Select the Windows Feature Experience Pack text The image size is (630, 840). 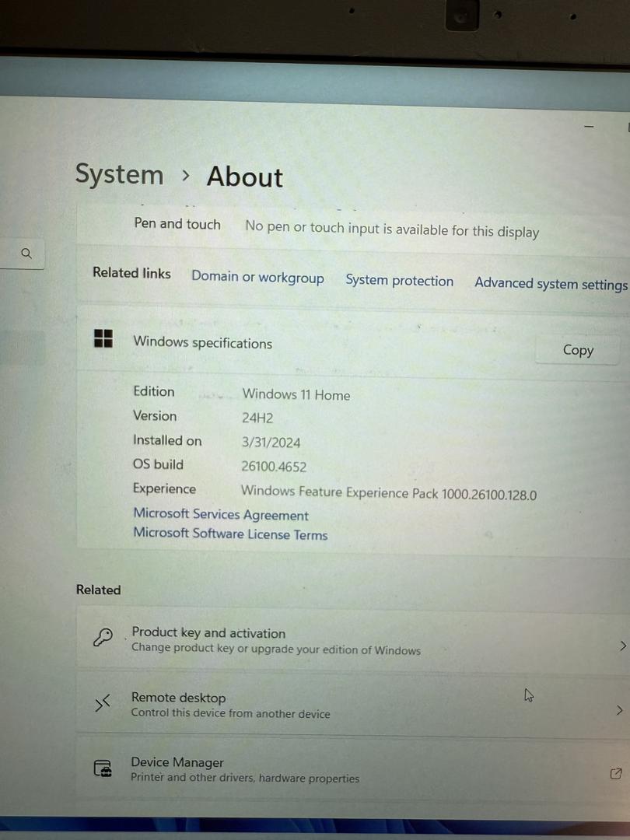pos(388,493)
